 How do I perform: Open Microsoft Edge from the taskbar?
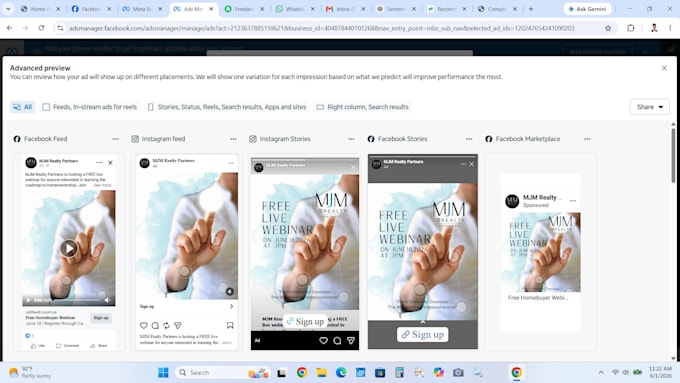(341, 373)
